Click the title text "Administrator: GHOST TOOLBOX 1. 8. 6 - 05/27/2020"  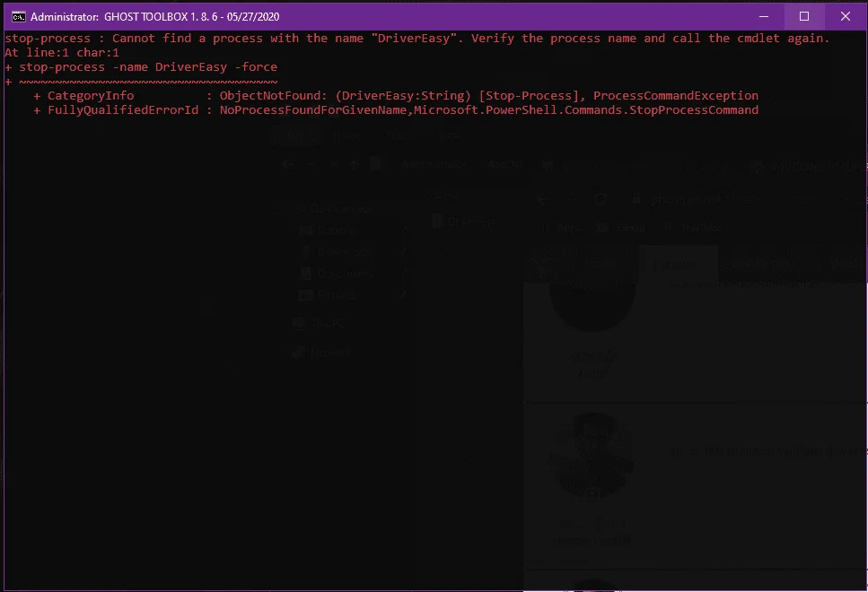coord(155,17)
